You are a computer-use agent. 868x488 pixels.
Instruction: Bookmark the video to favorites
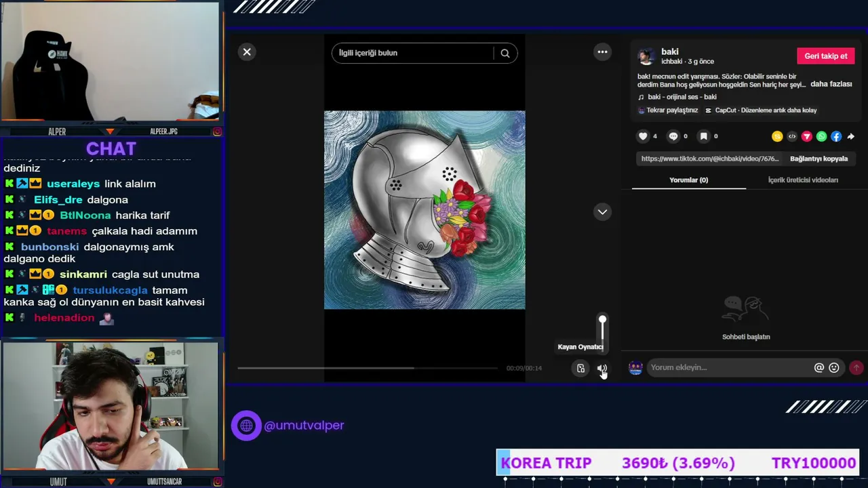[x=704, y=136]
